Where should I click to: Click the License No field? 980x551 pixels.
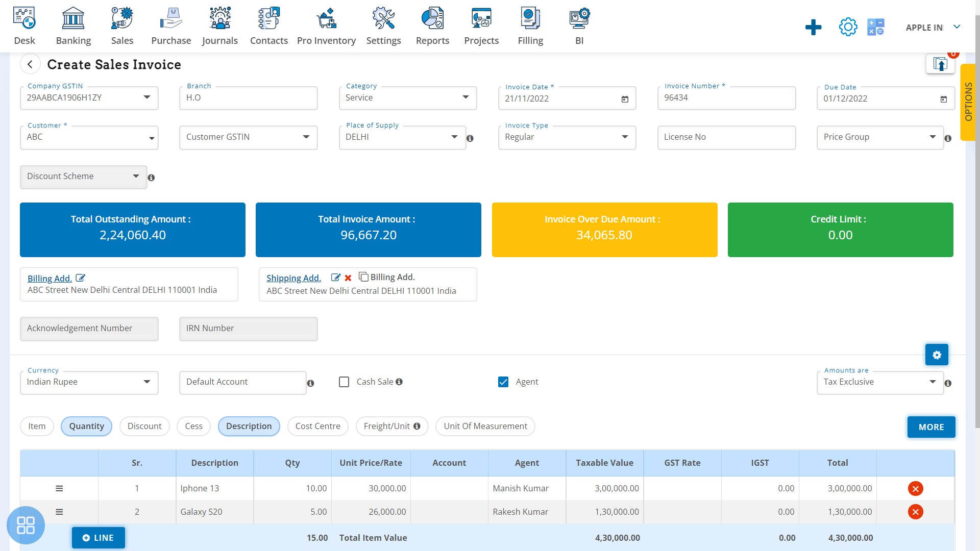(726, 137)
